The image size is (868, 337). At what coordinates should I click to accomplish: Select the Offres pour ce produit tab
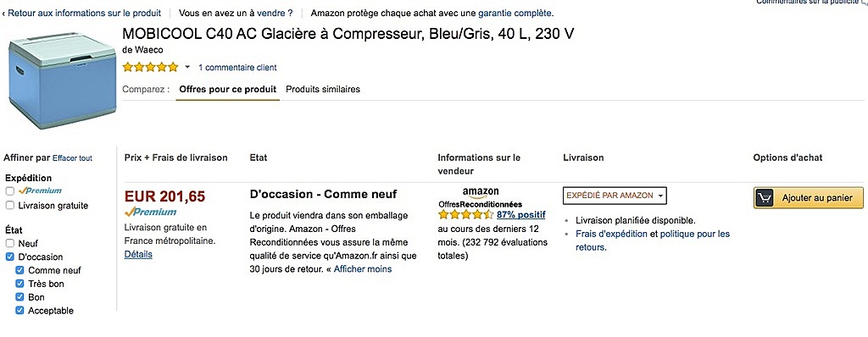227,89
